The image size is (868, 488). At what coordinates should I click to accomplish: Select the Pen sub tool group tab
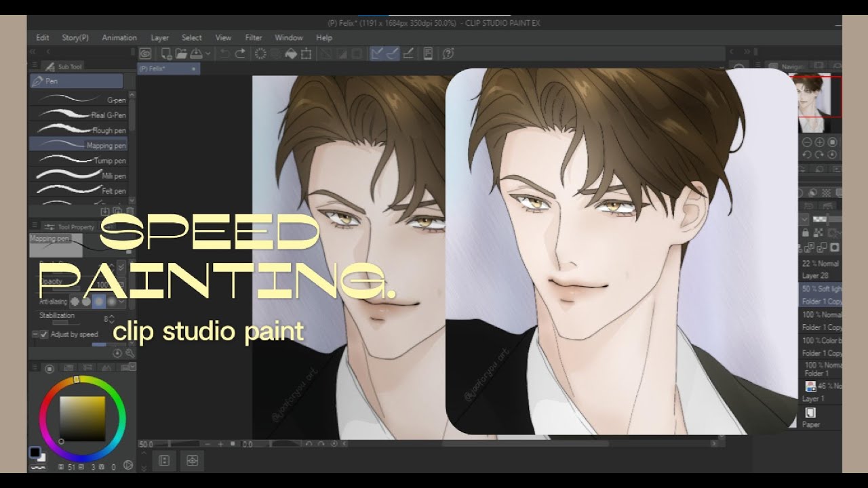(76, 81)
